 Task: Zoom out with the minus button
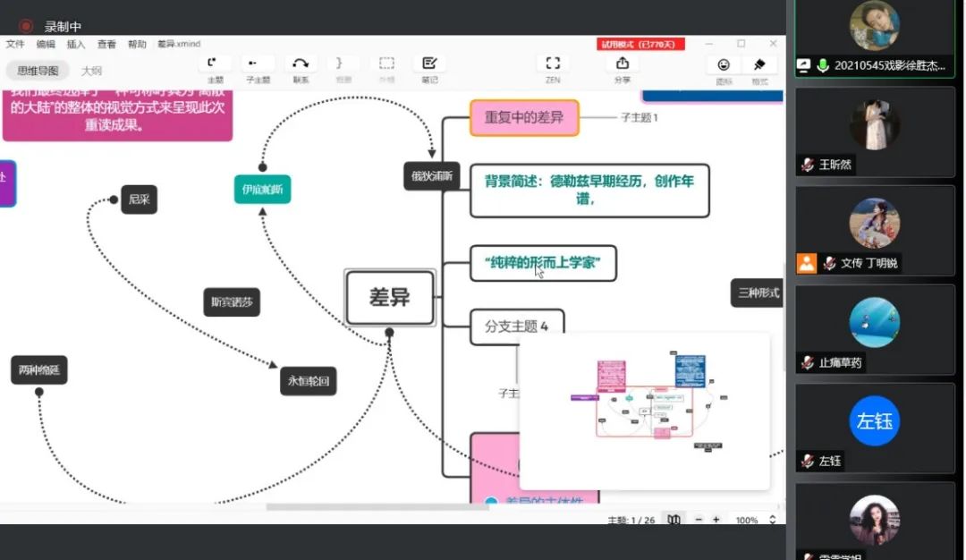pyautogui.click(x=699, y=520)
